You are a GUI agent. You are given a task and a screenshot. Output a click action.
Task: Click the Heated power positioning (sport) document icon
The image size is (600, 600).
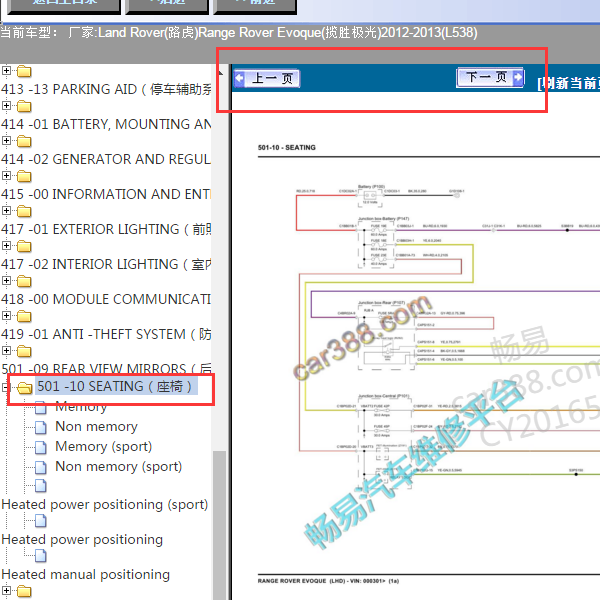click(41, 486)
